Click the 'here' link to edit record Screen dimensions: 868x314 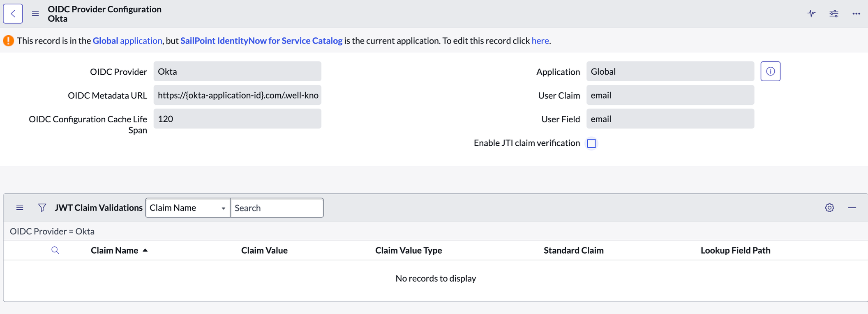[x=540, y=41]
